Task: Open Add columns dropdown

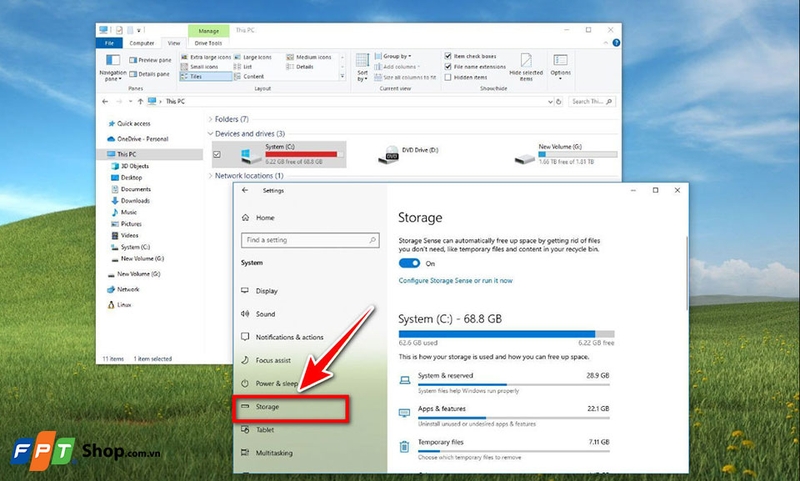Action: pos(397,67)
